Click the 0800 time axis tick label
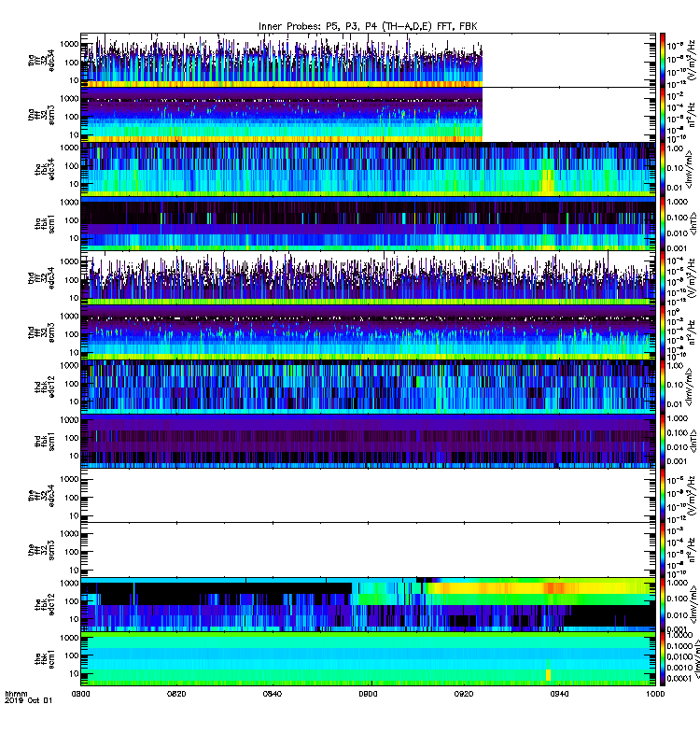Image resolution: width=700 pixels, height=747 pixels. coord(81,694)
